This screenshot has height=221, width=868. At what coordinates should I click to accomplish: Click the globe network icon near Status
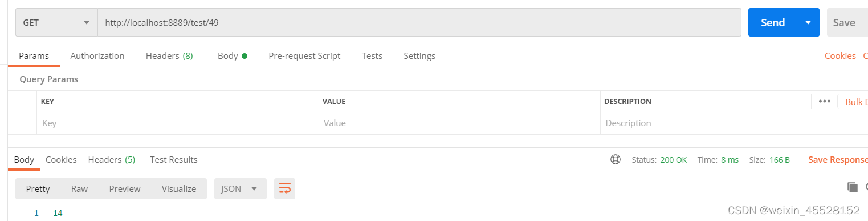tap(616, 160)
